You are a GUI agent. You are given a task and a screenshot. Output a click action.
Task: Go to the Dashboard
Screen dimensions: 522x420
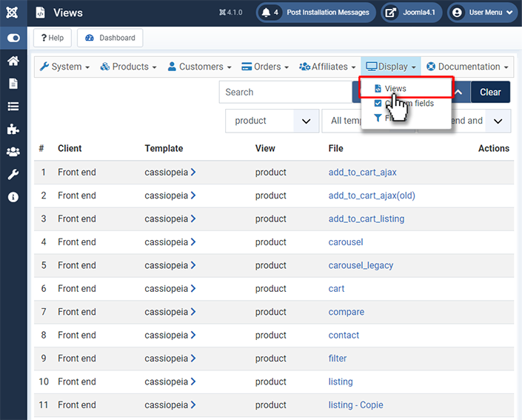[110, 38]
